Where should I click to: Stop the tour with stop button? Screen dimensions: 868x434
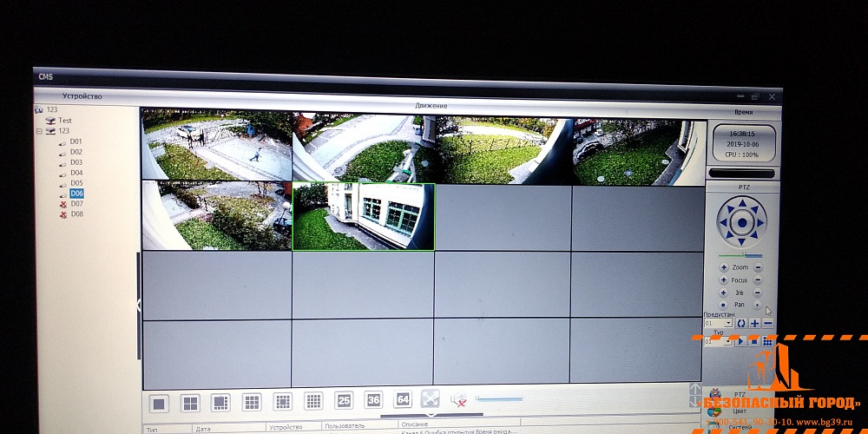(754, 341)
